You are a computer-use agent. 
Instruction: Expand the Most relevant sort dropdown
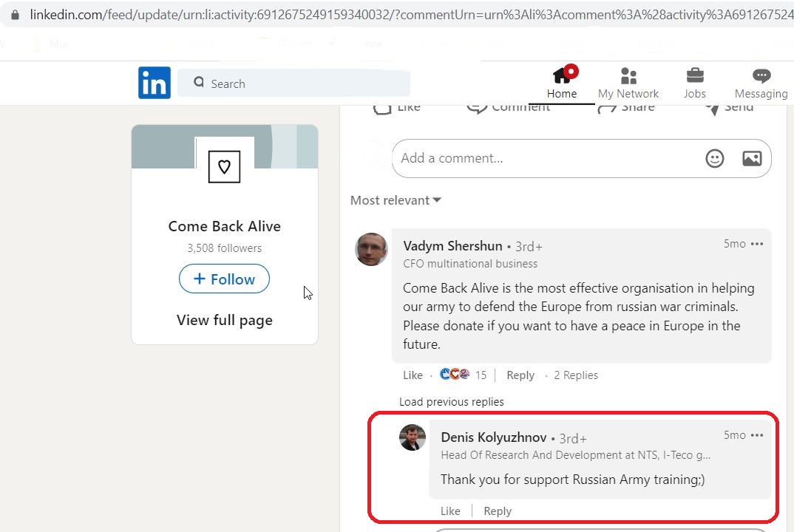pyautogui.click(x=396, y=200)
